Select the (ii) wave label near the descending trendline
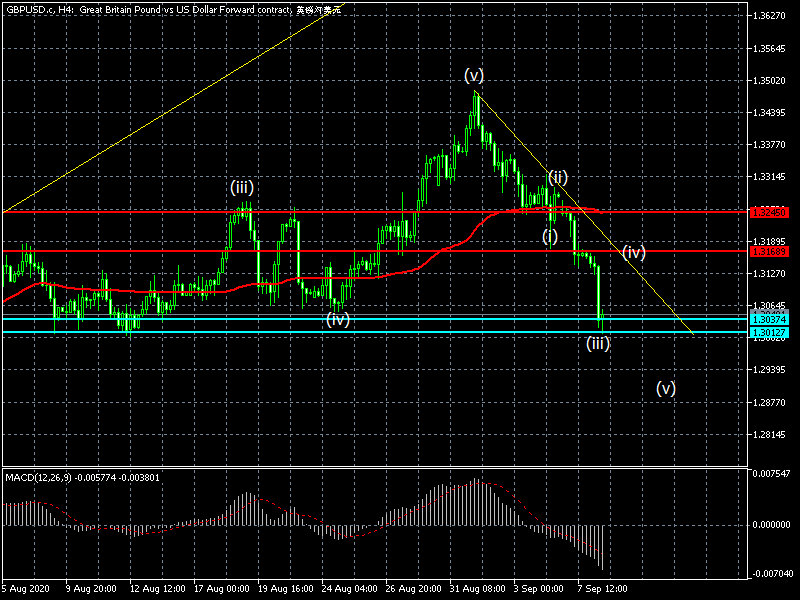The height and width of the screenshot is (600, 800). 557,177
